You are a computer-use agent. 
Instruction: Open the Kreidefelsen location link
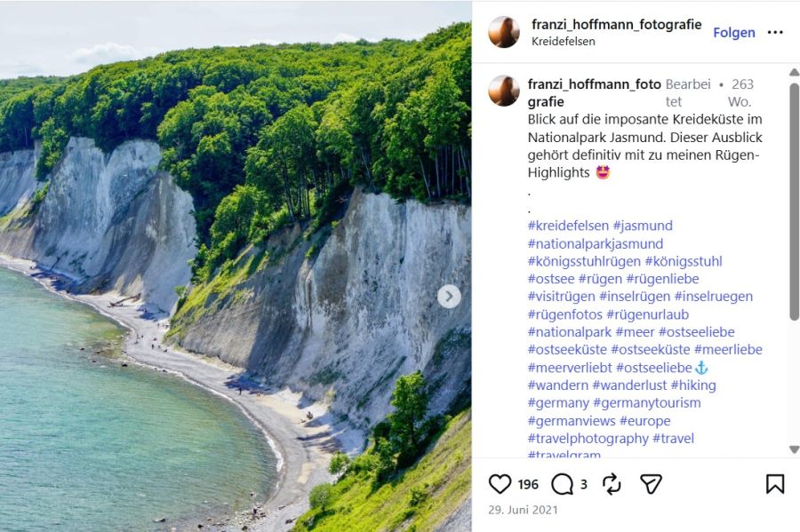tap(564, 41)
